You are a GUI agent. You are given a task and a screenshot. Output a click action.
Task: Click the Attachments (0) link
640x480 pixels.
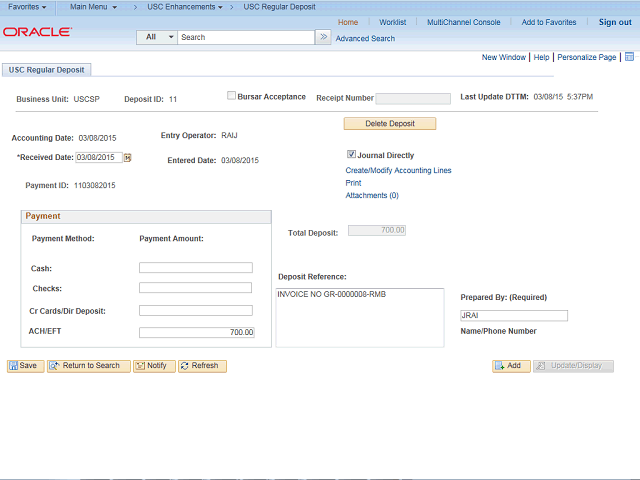coord(372,196)
